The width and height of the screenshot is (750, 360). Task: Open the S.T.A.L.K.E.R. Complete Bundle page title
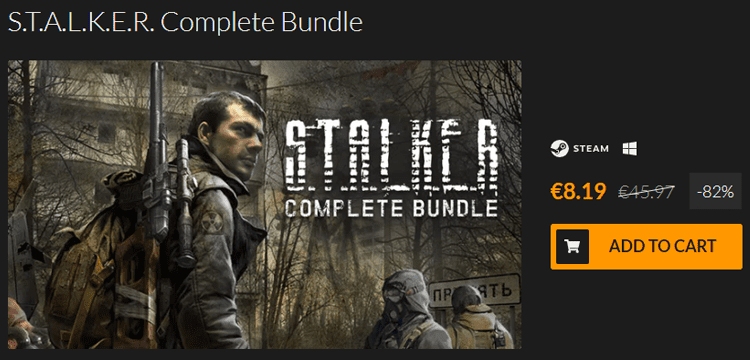click(x=185, y=22)
